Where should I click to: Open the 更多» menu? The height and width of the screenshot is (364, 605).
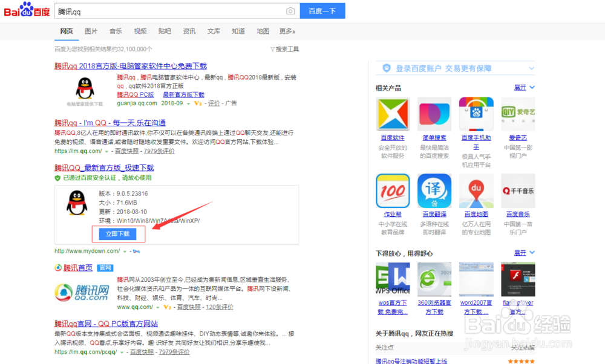[287, 31]
